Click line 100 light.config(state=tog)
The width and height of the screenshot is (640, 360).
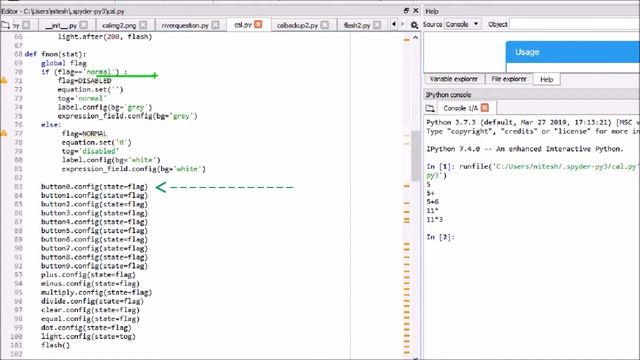pyautogui.click(x=88, y=336)
